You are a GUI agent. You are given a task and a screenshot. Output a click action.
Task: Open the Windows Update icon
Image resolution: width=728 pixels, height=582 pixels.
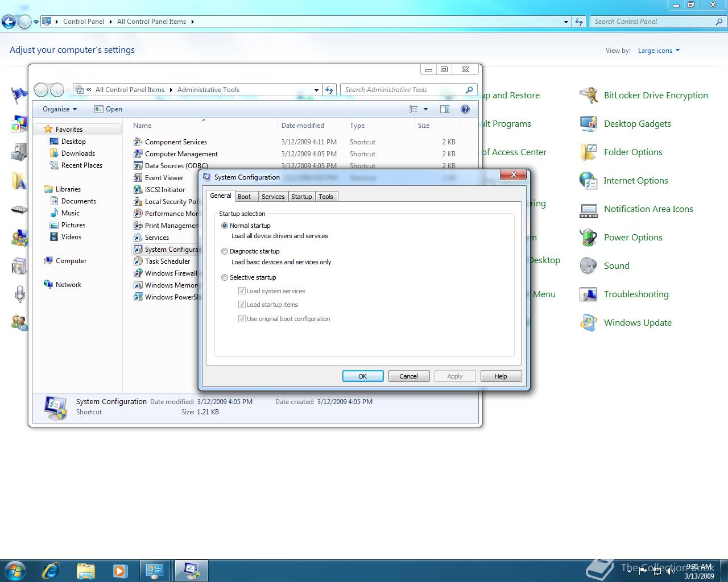[588, 322]
